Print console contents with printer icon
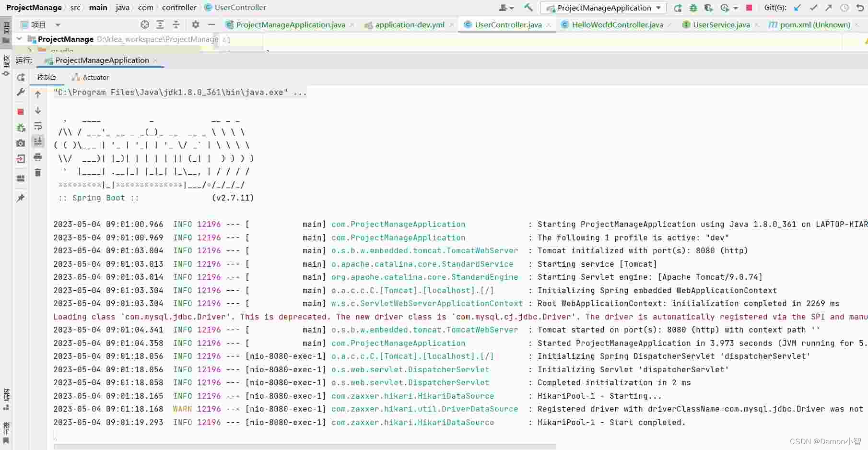This screenshot has width=868, height=450. (x=38, y=157)
